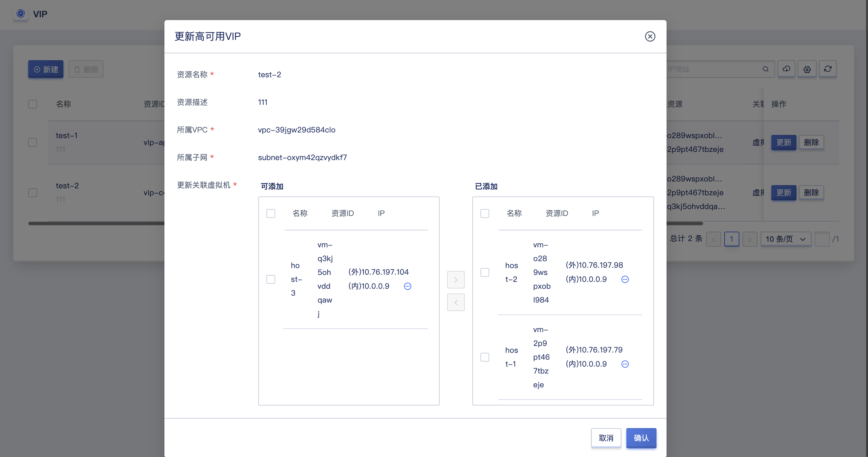Image resolution: width=868 pixels, height=457 pixels.
Task: Close the 更新高可用VIP dialog
Action: 650,36
